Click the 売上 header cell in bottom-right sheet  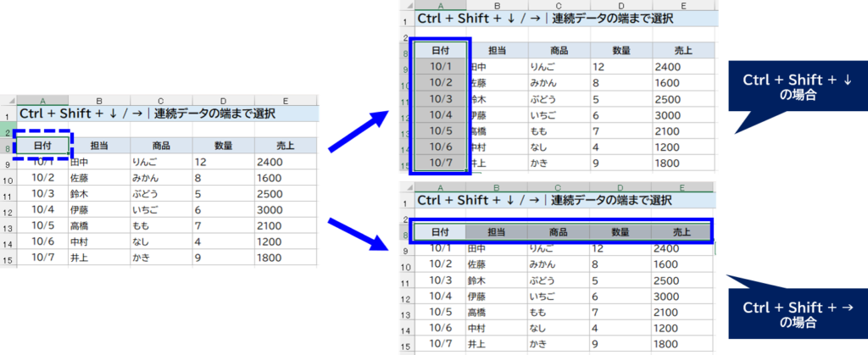681,232
